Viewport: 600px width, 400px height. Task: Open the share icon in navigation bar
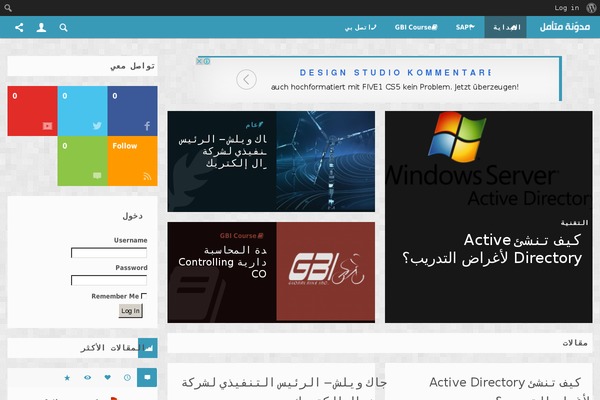point(19,27)
